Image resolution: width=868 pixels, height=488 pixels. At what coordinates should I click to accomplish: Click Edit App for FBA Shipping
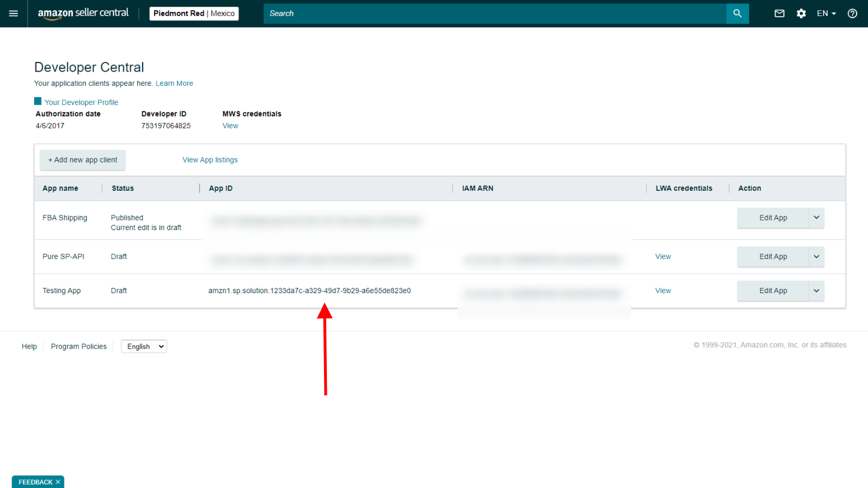click(x=773, y=218)
